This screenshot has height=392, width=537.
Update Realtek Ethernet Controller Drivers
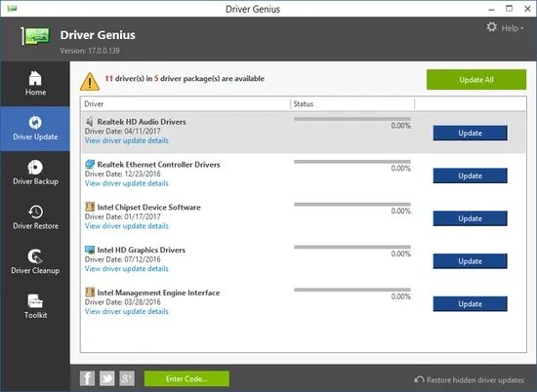470,176
